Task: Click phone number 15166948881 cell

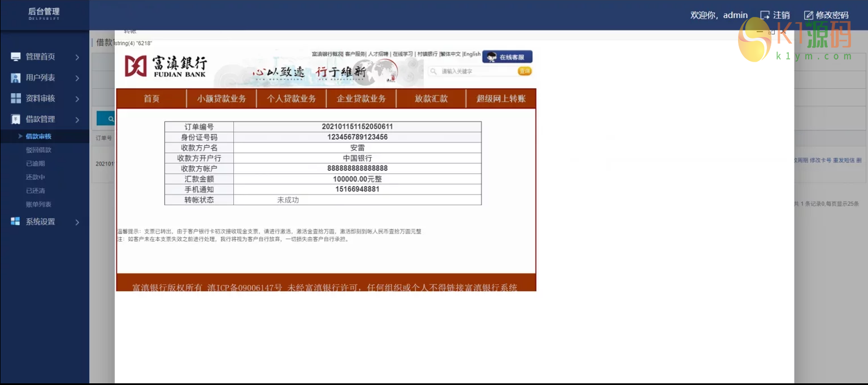Action: pos(357,189)
